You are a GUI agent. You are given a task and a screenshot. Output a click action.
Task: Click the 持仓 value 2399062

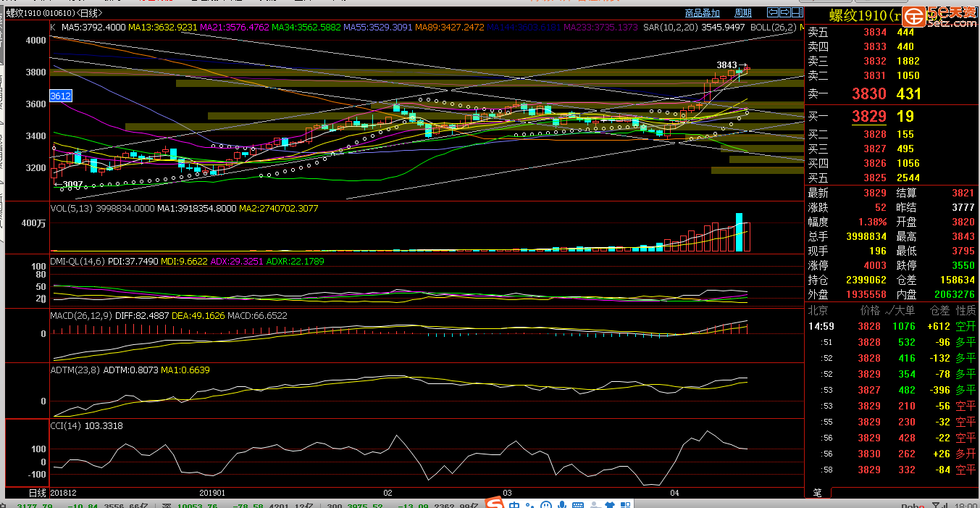pyautogui.click(x=866, y=280)
